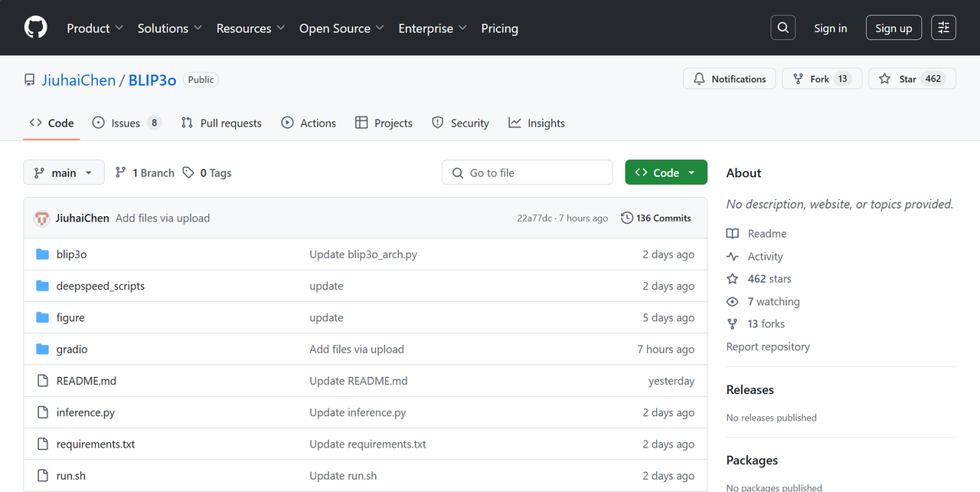Switch to the Actions tab
Image resolution: width=980 pixels, height=492 pixels.
309,123
